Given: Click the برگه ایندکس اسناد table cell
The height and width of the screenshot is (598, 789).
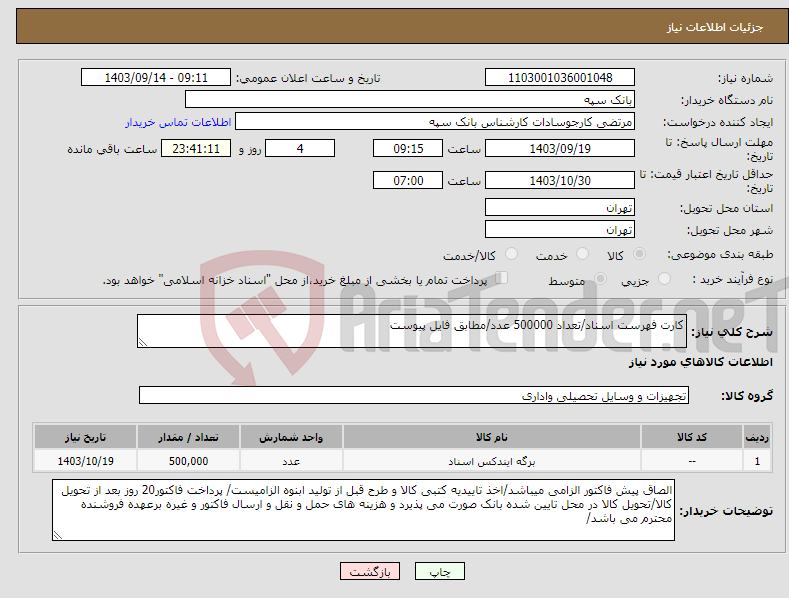Looking at the screenshot, I should [x=492, y=461].
